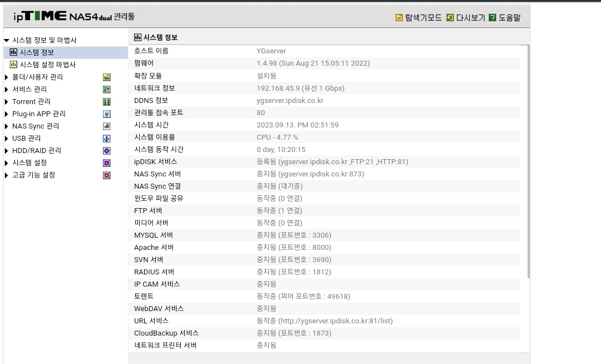Click host name value YGserver
The height and width of the screenshot is (364, 601).
tap(272, 51)
